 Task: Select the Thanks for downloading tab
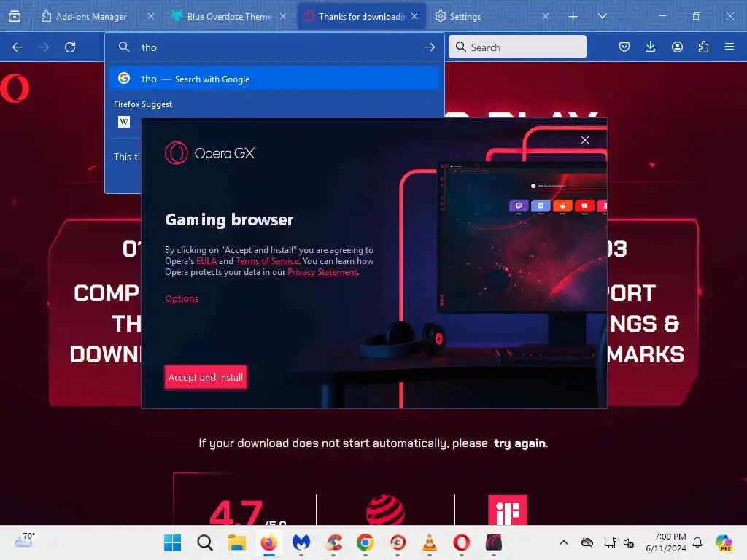point(360,16)
